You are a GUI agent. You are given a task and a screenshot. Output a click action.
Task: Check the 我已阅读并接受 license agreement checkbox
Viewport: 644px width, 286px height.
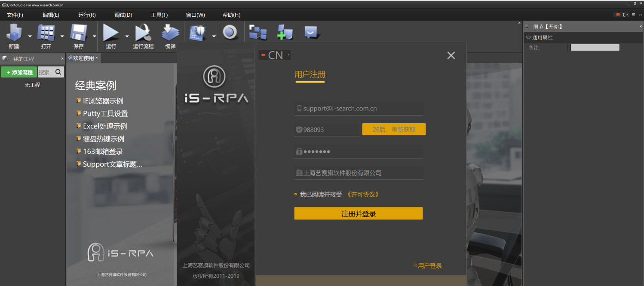[295, 194]
